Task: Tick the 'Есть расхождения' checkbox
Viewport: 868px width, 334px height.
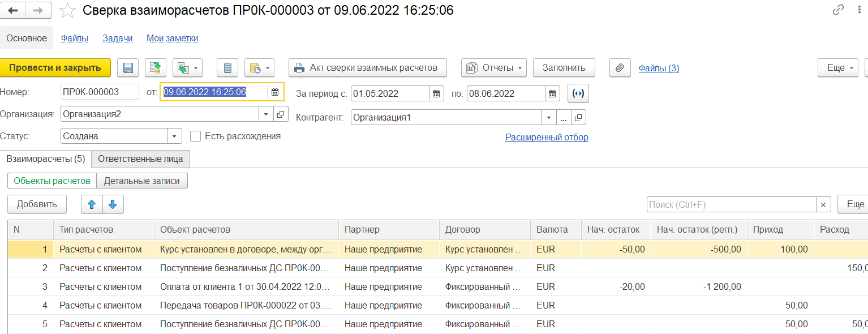Action: point(196,136)
